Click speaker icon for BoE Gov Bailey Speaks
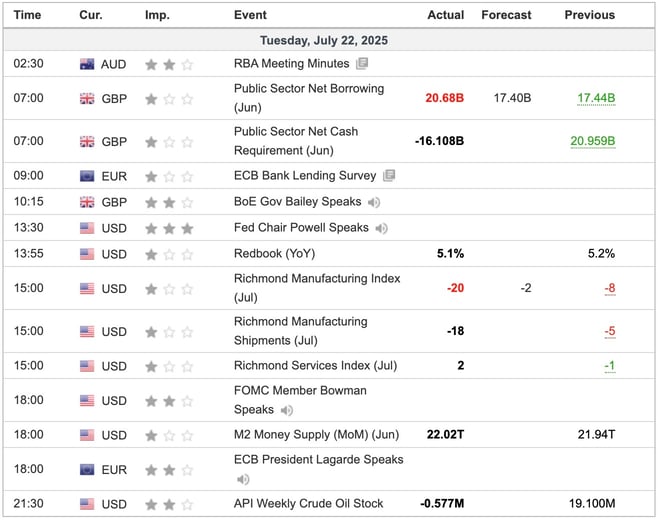The height and width of the screenshot is (520, 658). [374, 203]
